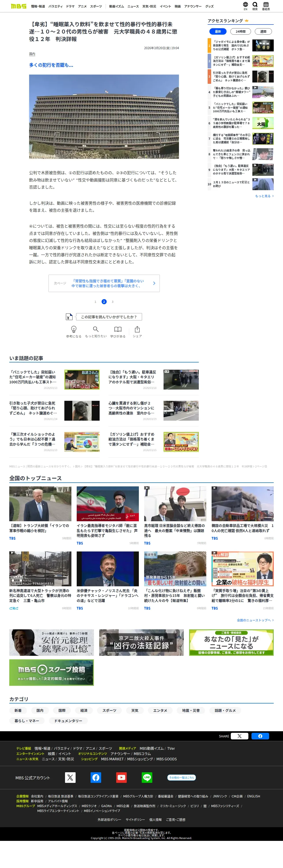The image size is (283, 868).
Task: Click その他の一覧はこちら button
Action: (181, 777)
